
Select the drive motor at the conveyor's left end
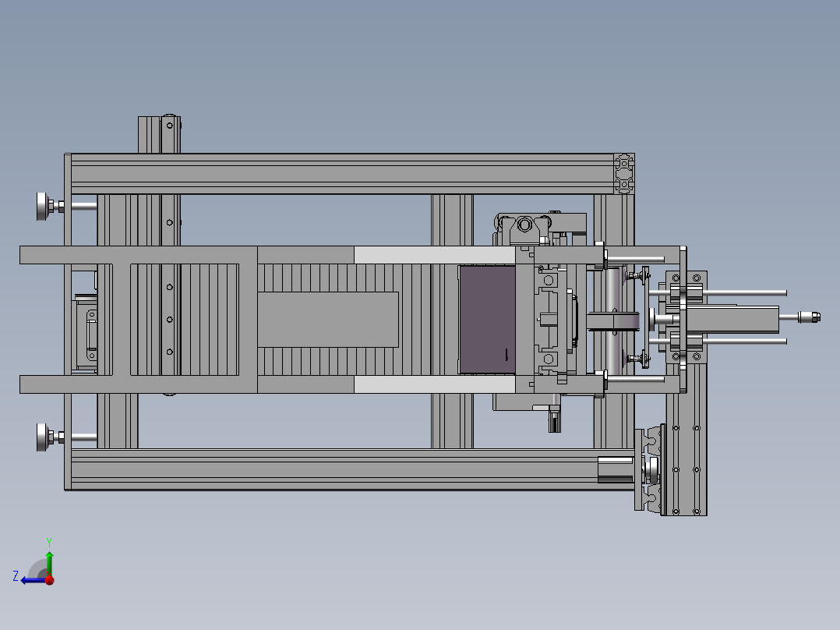point(86,332)
